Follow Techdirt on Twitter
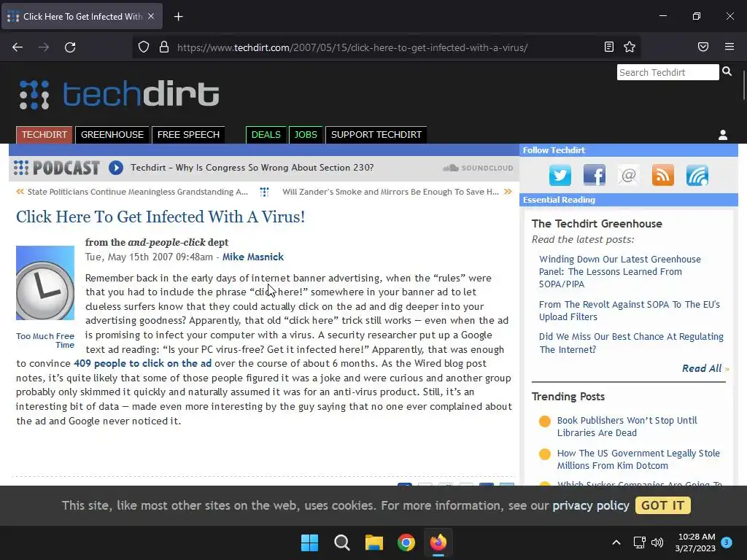Screen dimensions: 747x560 tap(560, 175)
